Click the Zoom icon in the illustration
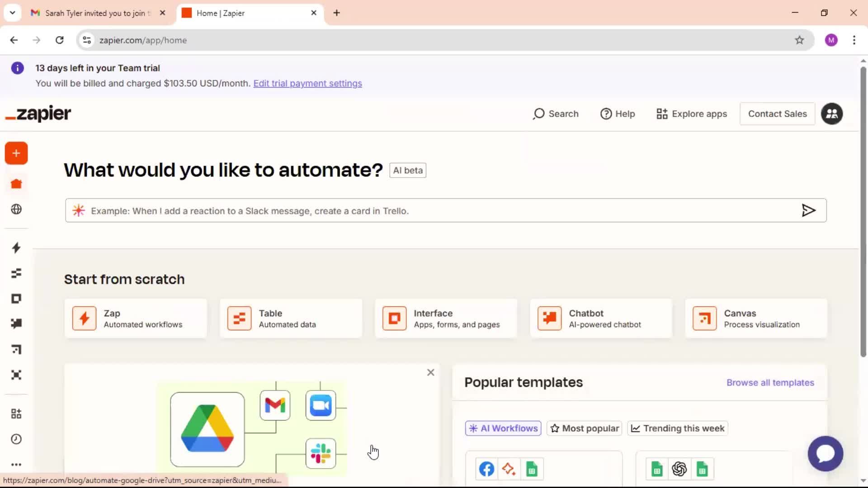Image resolution: width=868 pixels, height=488 pixels. coord(321,405)
